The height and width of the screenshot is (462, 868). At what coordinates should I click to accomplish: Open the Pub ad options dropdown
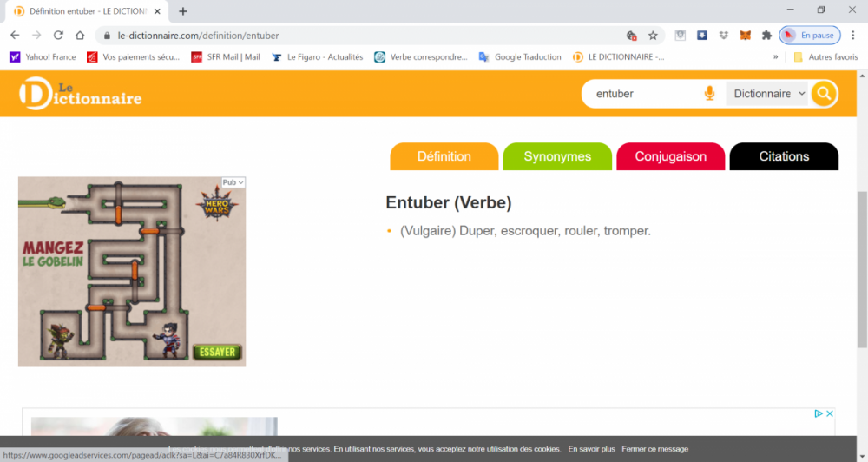pyautogui.click(x=233, y=182)
